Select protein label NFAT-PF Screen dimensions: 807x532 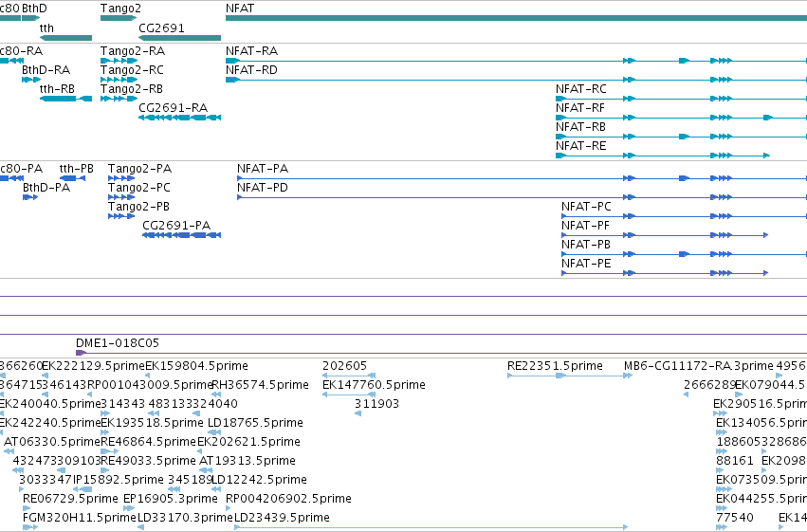(586, 226)
